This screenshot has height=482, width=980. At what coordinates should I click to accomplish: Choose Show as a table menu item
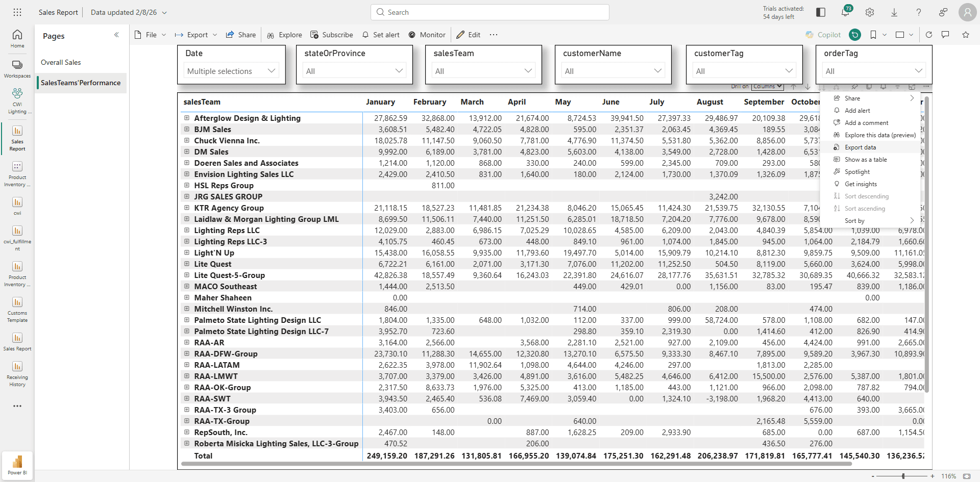point(870,160)
